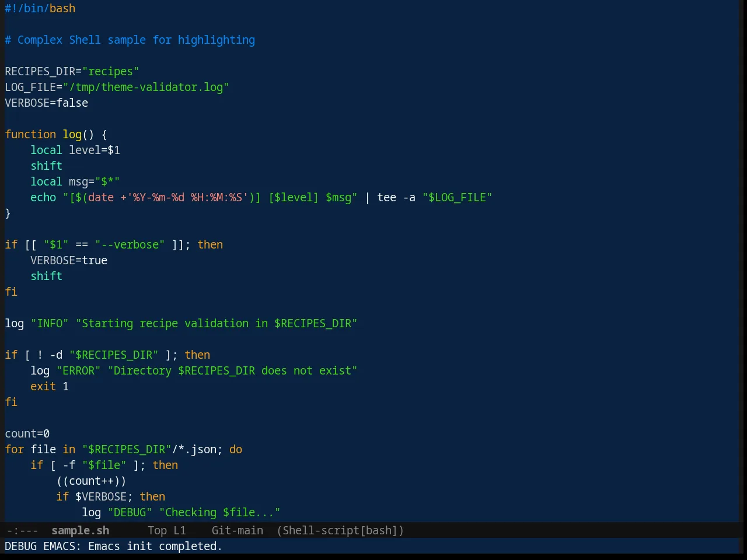
Task: Click the ((count++)) line
Action: [x=91, y=481]
